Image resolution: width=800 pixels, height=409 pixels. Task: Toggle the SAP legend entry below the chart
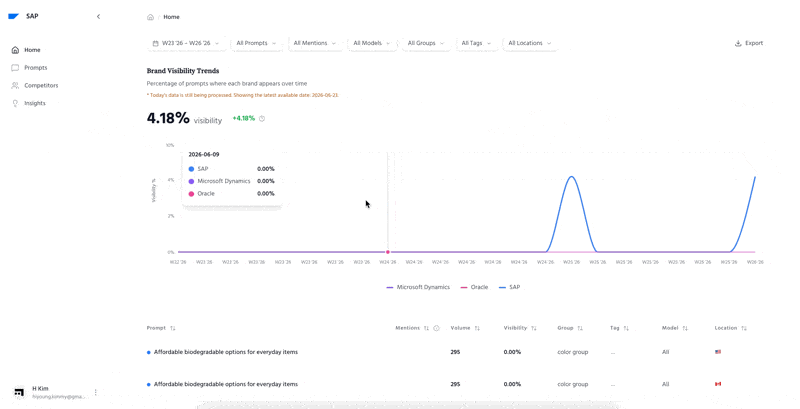[x=510, y=287]
